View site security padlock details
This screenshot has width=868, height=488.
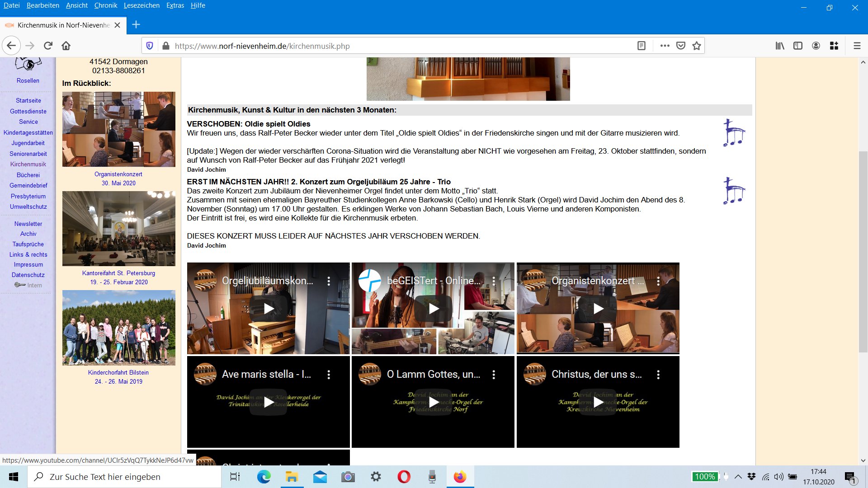(166, 46)
